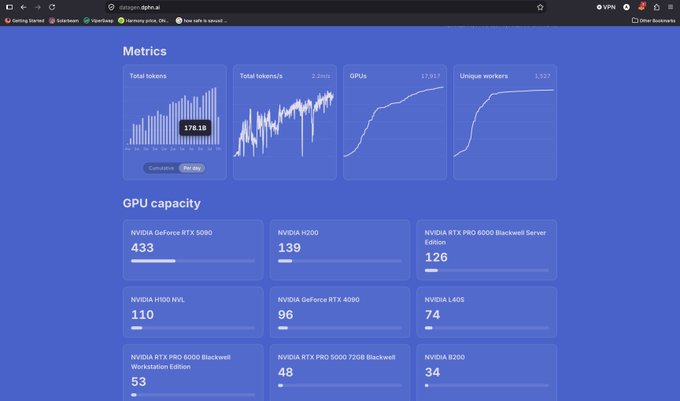Viewport: 680px width, 401px height.
Task: Click the H200 count 139
Action: 289,248
